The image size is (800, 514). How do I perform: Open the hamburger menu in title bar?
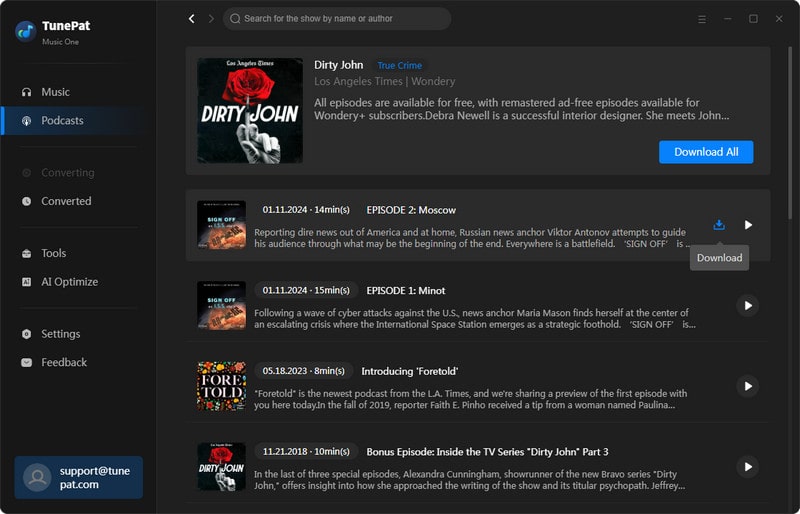[x=702, y=19]
